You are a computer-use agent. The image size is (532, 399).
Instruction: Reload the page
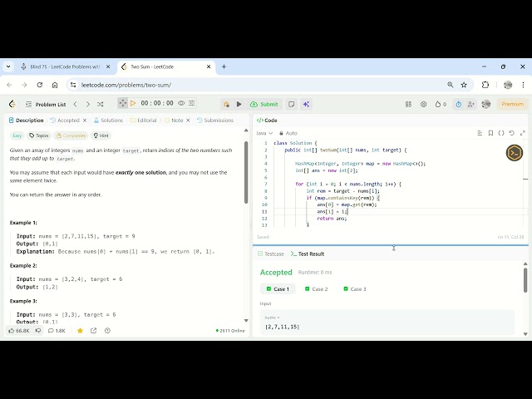[x=40, y=85]
